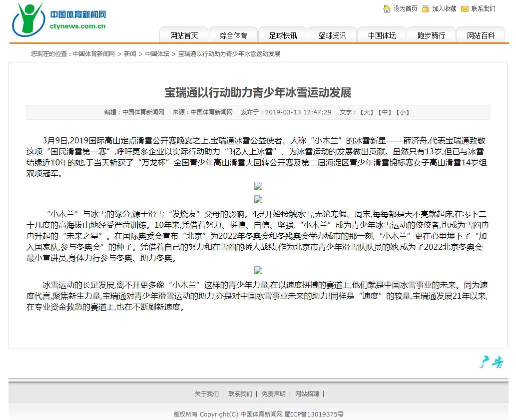
Task: Click the first broken image placeholder below paragraph one
Action: 258,186
